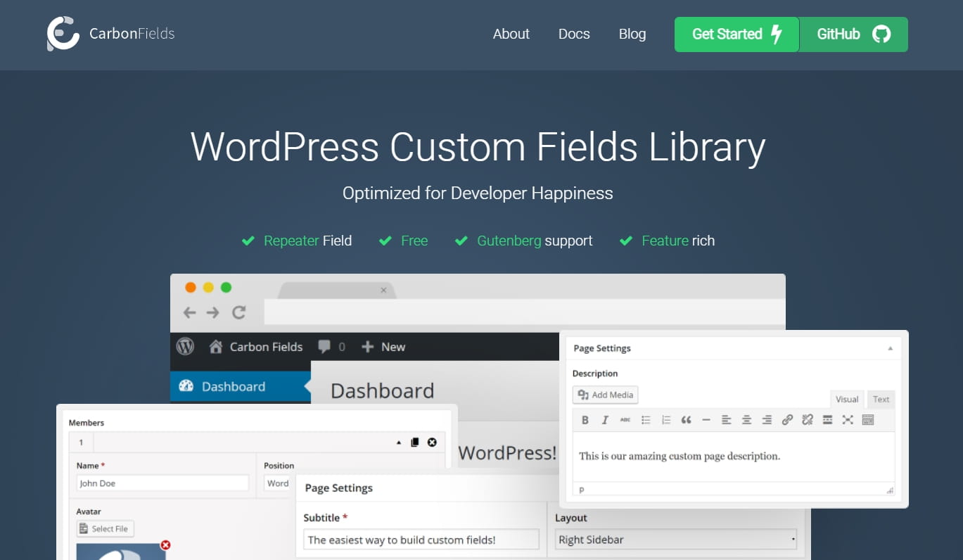
Task: Apply italic formatting in Description editor
Action: tap(605, 420)
